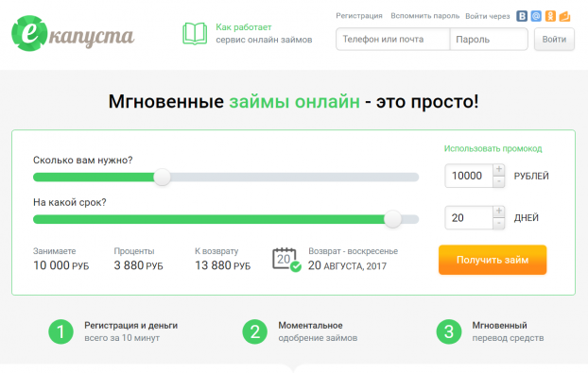Open the Как работает link

point(243,27)
